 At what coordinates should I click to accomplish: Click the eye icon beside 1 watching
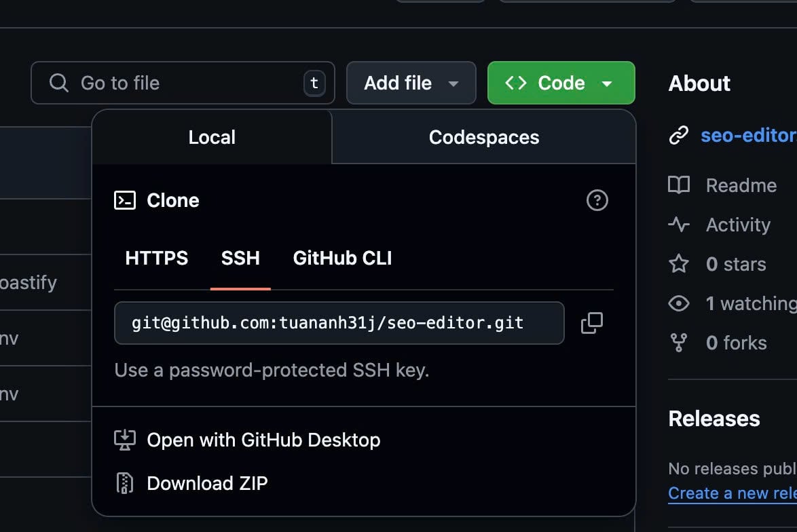pos(679,303)
